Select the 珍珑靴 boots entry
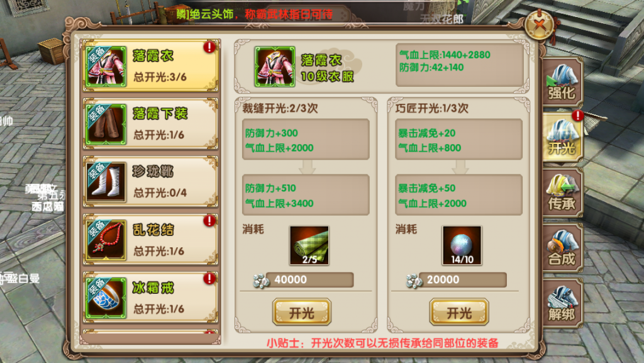This screenshot has height=363, width=644. 151,182
